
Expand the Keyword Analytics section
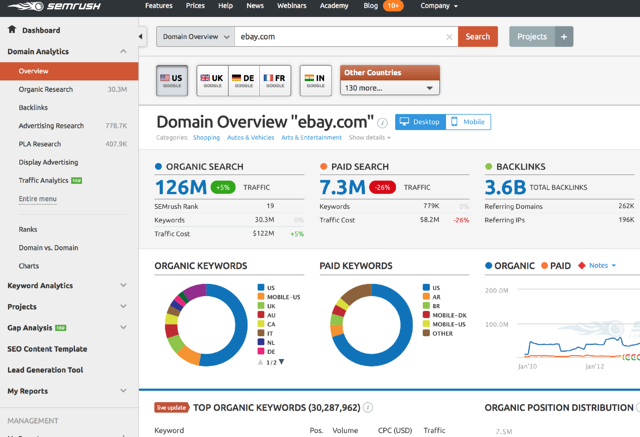click(123, 285)
